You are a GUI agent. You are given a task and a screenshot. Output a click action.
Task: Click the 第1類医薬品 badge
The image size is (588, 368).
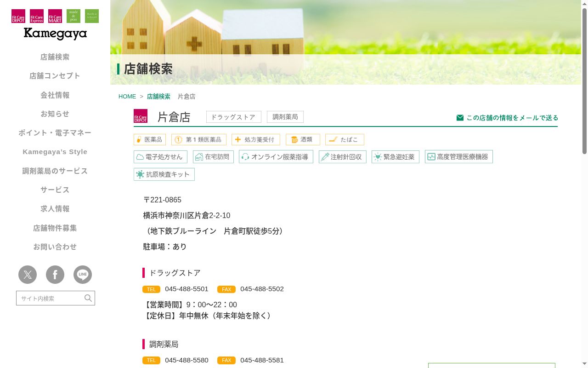point(199,139)
